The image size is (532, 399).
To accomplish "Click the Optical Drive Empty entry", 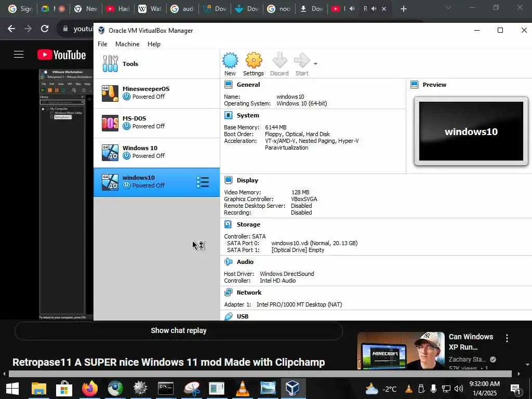I will [x=298, y=250].
